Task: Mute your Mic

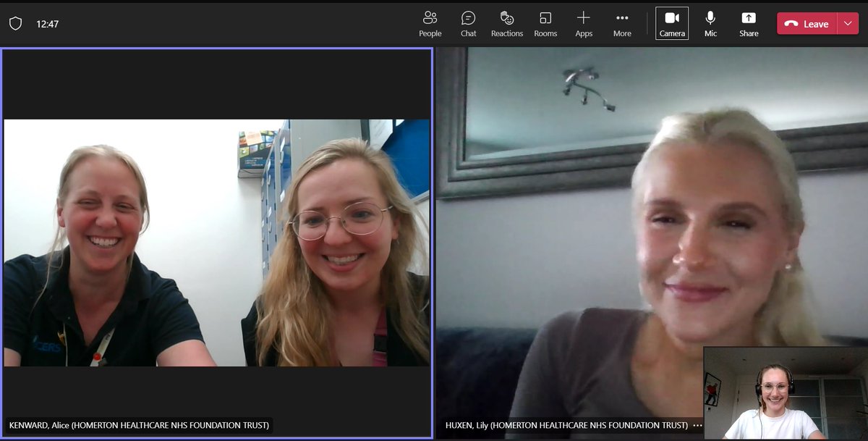Action: pyautogui.click(x=710, y=22)
